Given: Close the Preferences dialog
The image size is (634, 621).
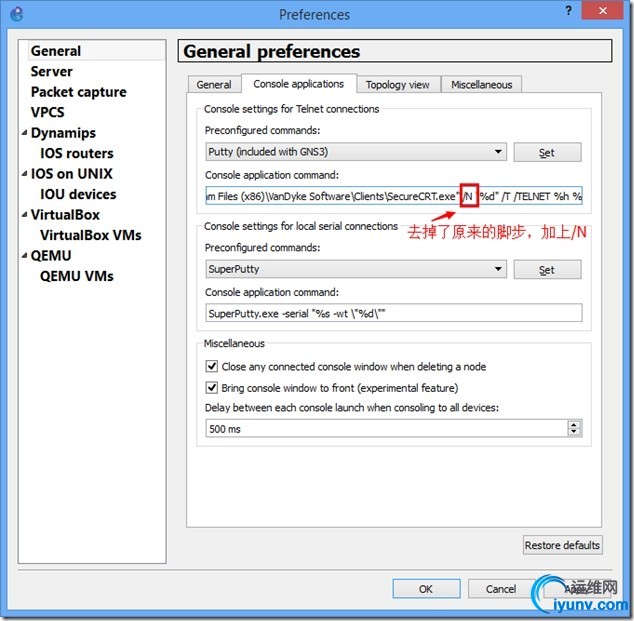Looking at the screenshot, I should pyautogui.click(x=602, y=11).
